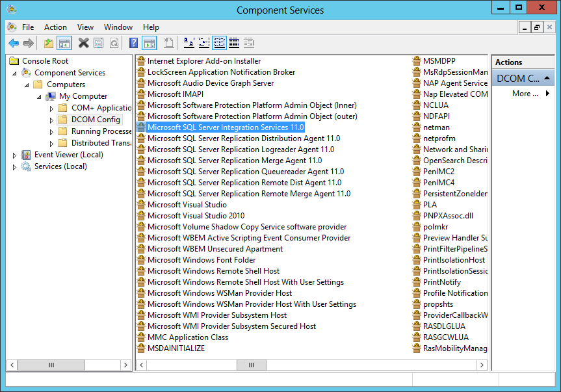The image size is (561, 392).
Task: Expand the COM+ Applications node
Action: click(51, 109)
